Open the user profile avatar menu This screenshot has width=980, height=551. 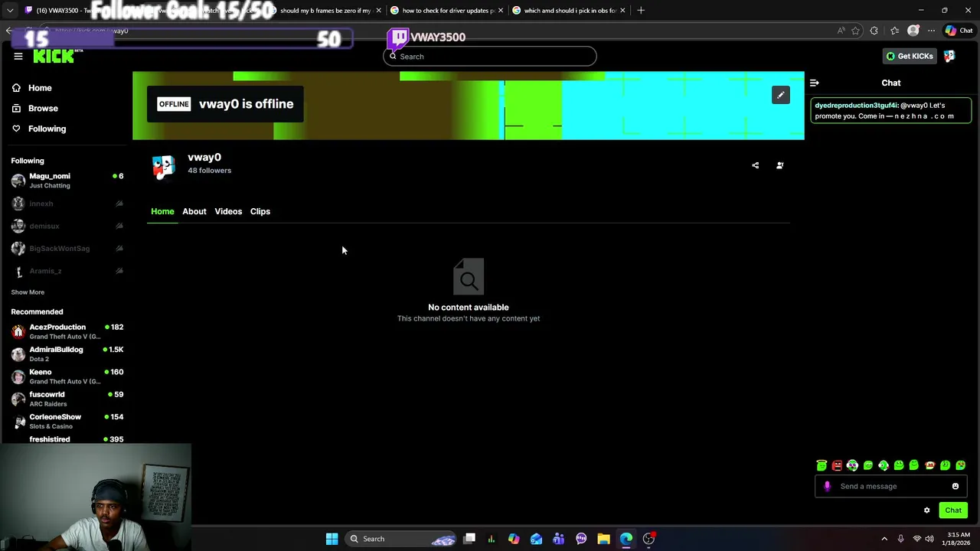tap(949, 56)
